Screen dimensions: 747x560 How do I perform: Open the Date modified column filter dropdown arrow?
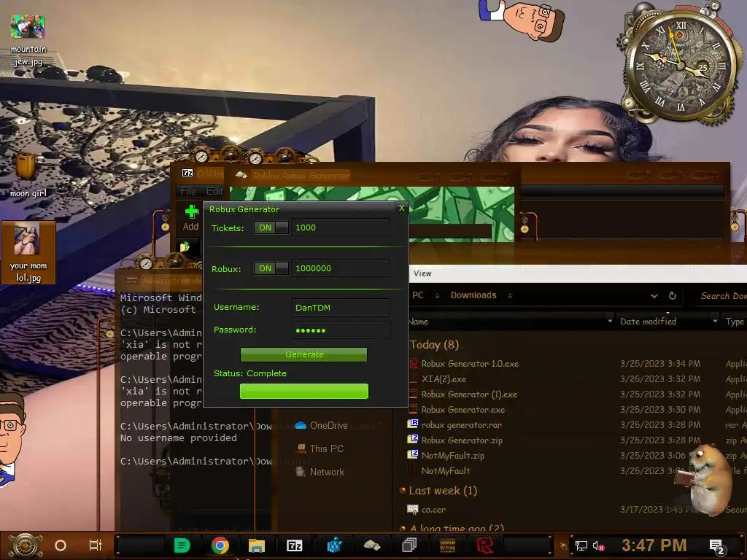pos(715,322)
